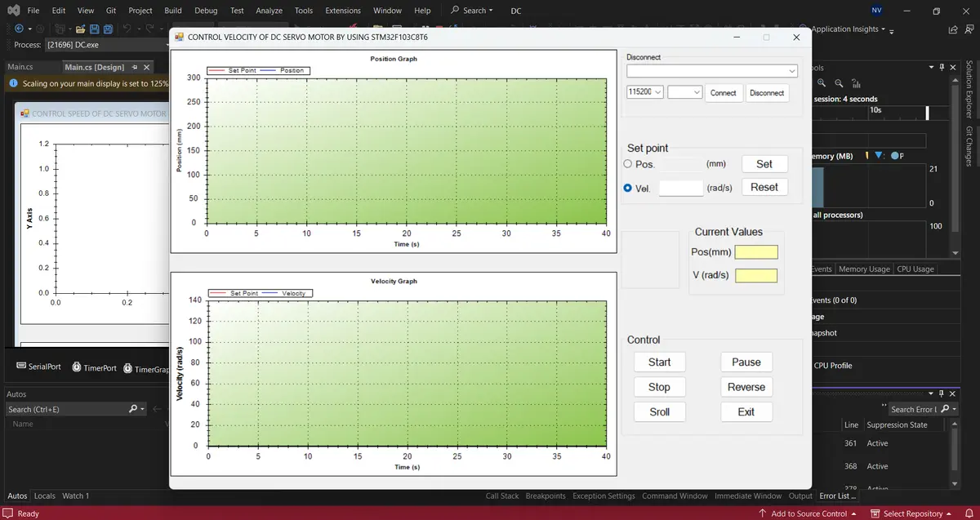Image resolution: width=980 pixels, height=520 pixels.
Task: Open the Extensions menu
Action: [342, 11]
